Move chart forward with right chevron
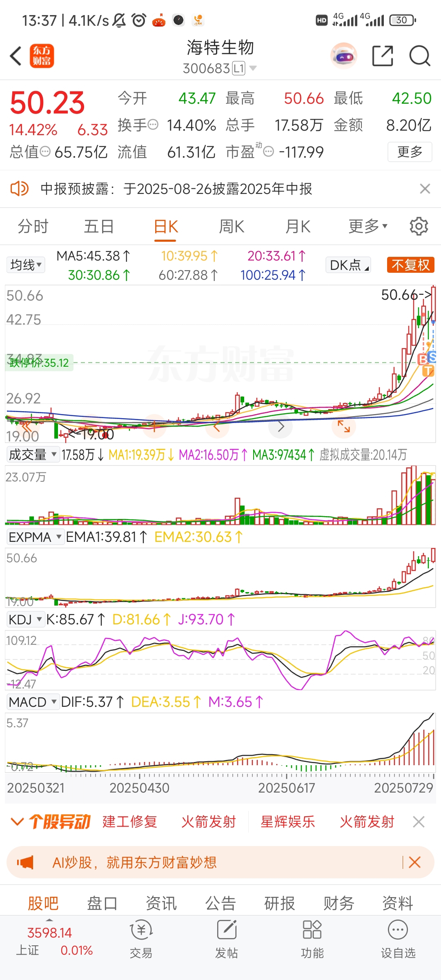This screenshot has width=441, height=980. click(x=281, y=427)
